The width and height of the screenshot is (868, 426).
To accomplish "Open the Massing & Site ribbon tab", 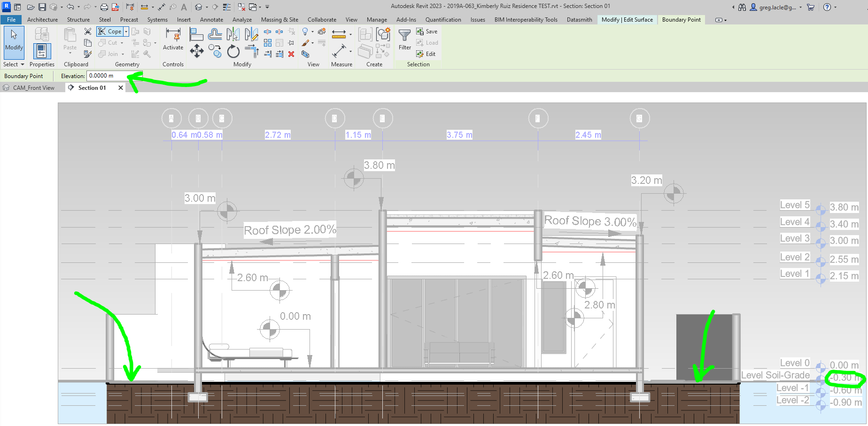I will [279, 20].
